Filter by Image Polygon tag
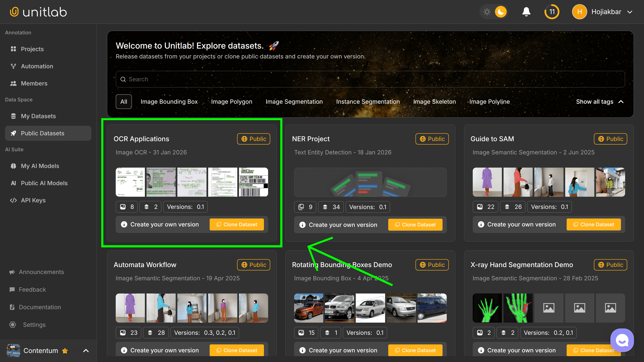Image resolution: width=644 pixels, height=362 pixels. (231, 102)
